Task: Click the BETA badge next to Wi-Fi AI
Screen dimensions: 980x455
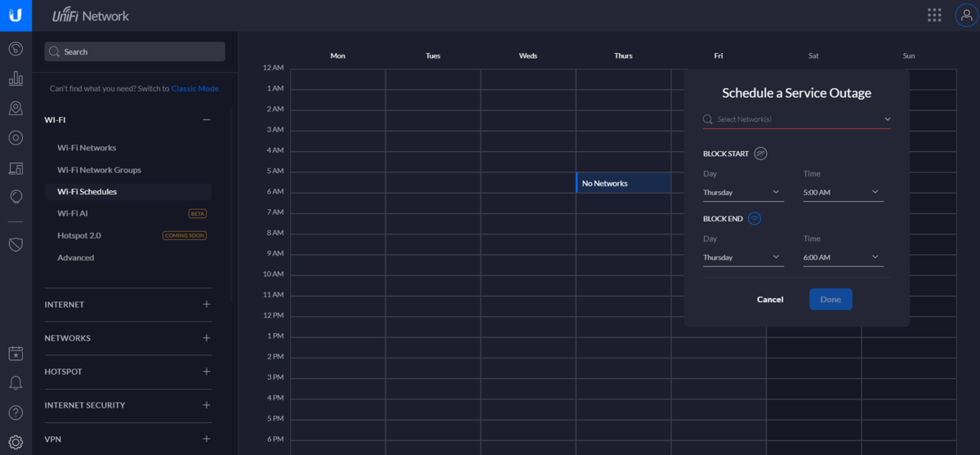Action: (198, 213)
